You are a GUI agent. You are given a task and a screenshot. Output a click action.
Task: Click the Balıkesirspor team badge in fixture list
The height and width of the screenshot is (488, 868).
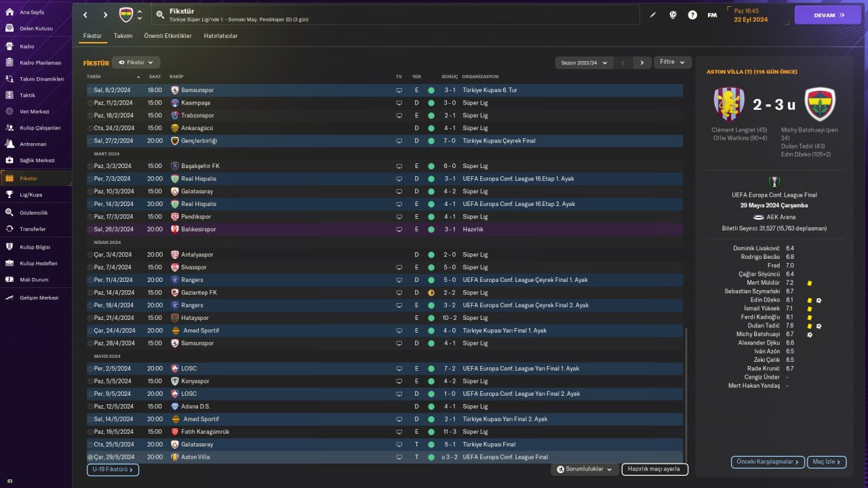pyautogui.click(x=175, y=229)
